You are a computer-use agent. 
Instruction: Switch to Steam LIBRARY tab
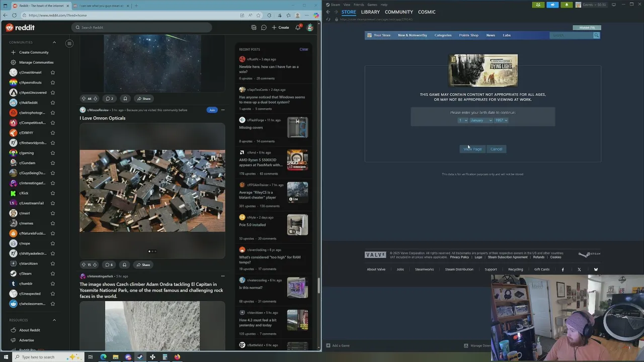(x=370, y=12)
